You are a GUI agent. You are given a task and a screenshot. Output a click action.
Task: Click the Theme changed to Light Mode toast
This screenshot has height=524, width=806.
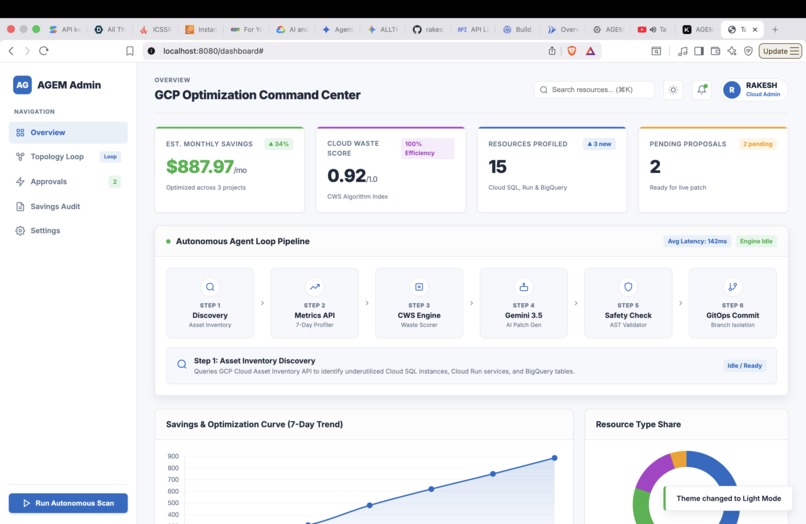(x=728, y=498)
